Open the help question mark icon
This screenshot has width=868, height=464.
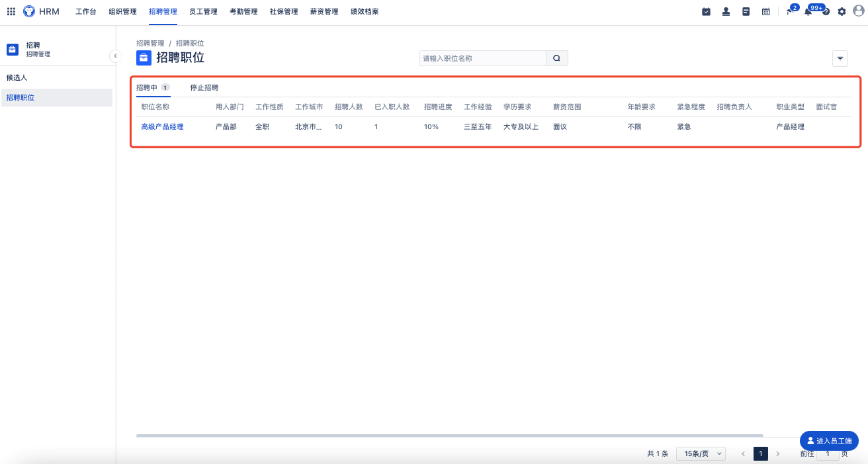[x=826, y=12]
